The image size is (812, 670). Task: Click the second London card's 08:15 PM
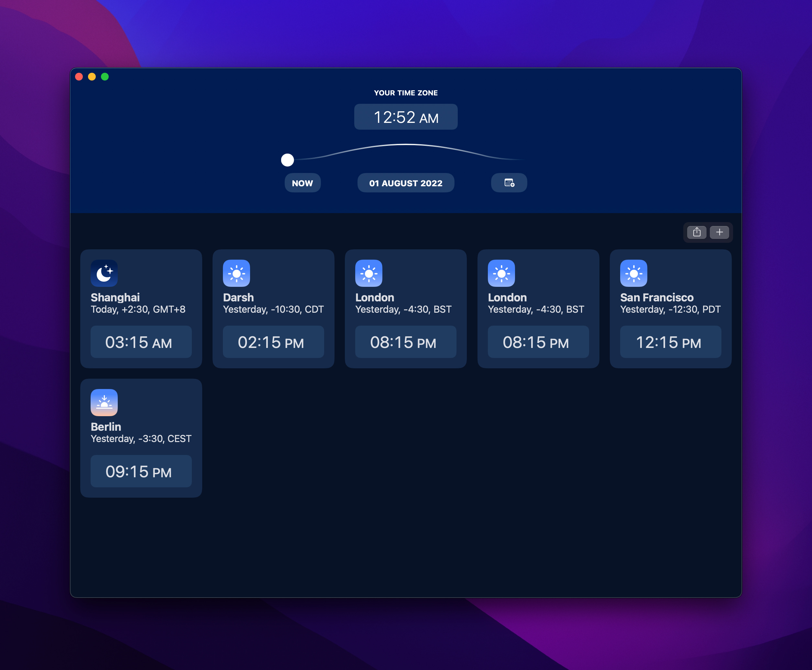point(538,342)
